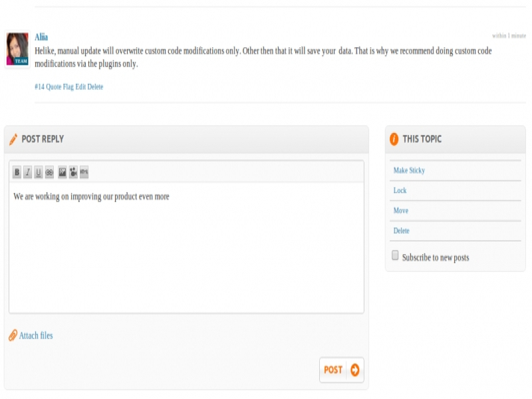Flag post #14

[68, 87]
